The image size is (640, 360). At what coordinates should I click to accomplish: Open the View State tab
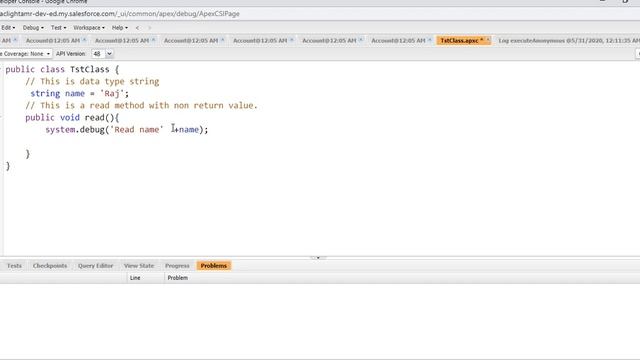coord(139,266)
